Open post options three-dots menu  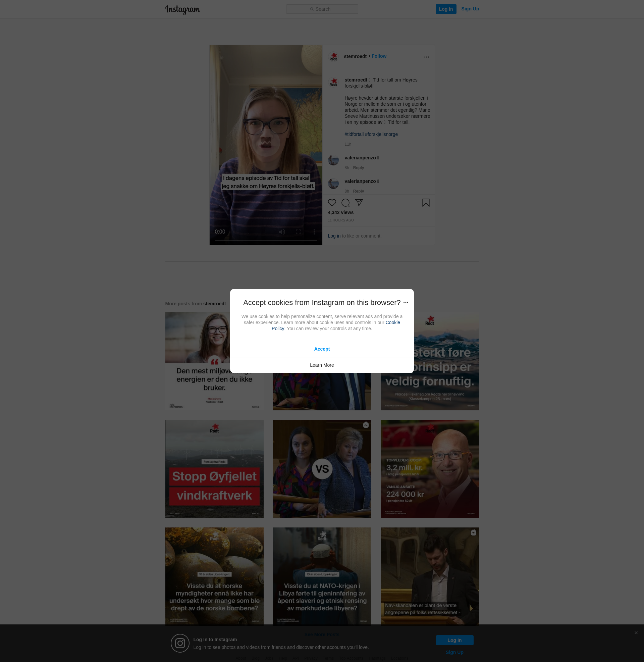pos(427,57)
